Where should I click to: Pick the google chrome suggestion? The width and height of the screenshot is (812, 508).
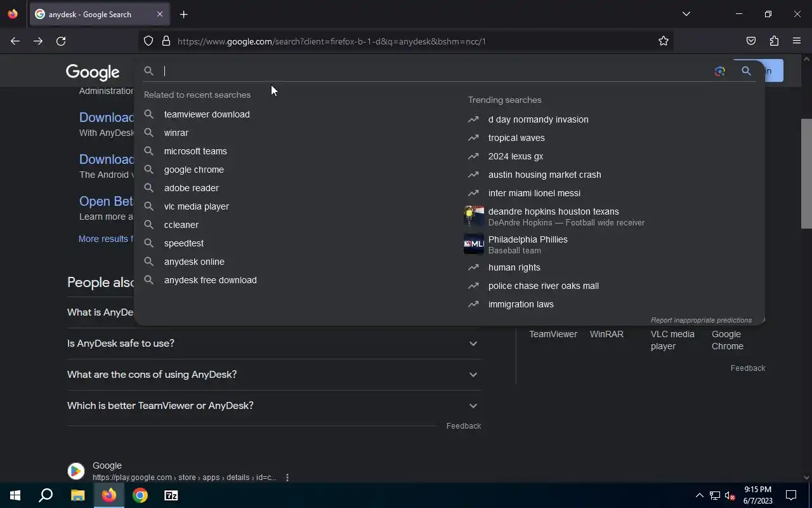[194, 170]
